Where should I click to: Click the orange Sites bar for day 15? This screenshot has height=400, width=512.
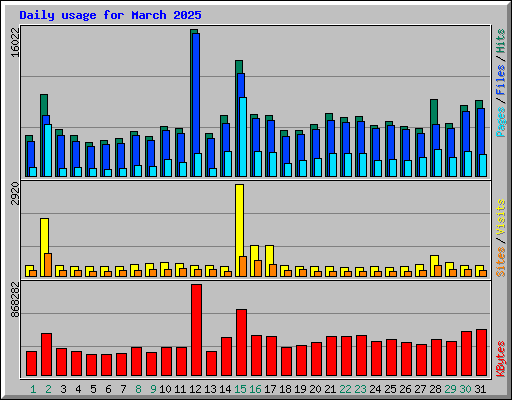click(243, 266)
